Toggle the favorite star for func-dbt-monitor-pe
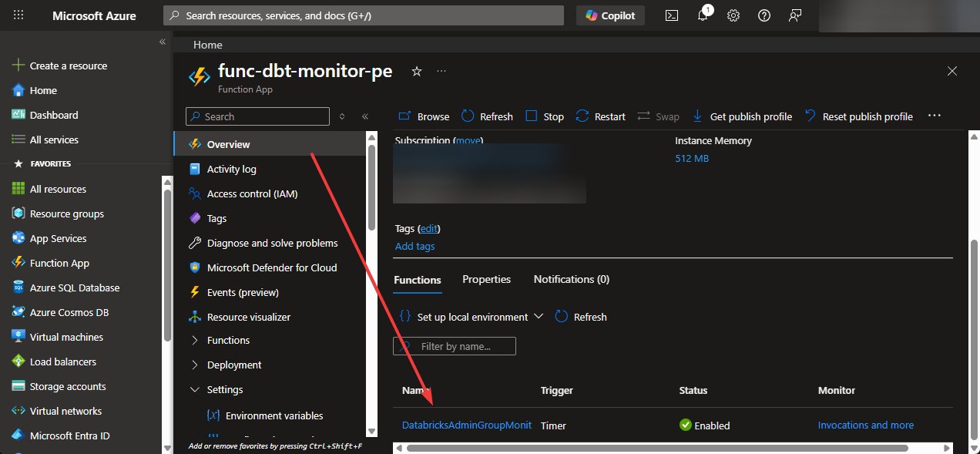This screenshot has height=454, width=980. [416, 70]
